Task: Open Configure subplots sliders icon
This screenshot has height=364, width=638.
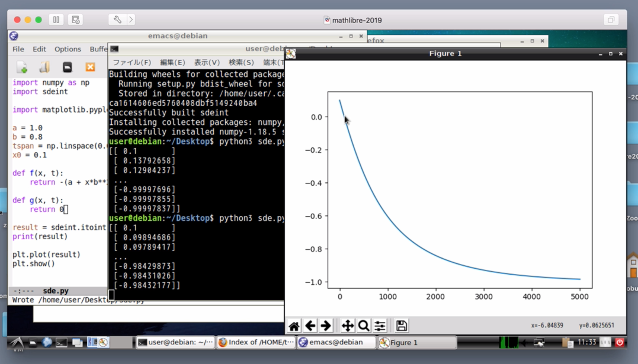Action: pos(380,326)
